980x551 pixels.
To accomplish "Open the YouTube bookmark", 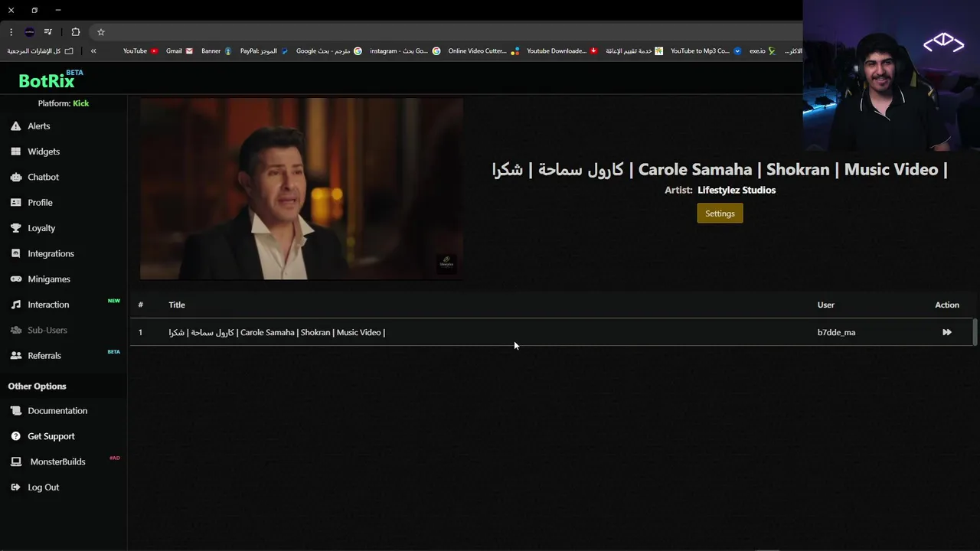I will point(140,51).
